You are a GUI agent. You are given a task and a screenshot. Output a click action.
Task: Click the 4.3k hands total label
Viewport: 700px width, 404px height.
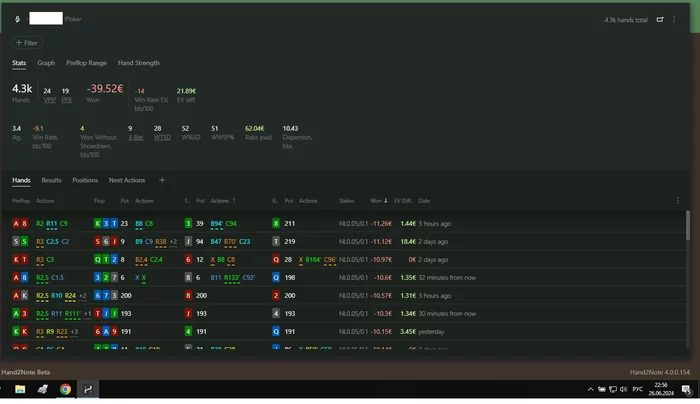click(x=626, y=20)
